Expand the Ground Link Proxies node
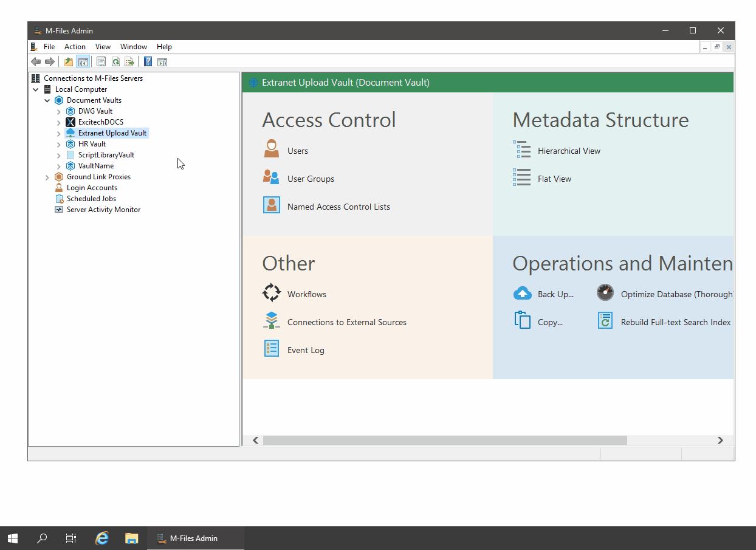756x550 pixels. pyautogui.click(x=47, y=177)
